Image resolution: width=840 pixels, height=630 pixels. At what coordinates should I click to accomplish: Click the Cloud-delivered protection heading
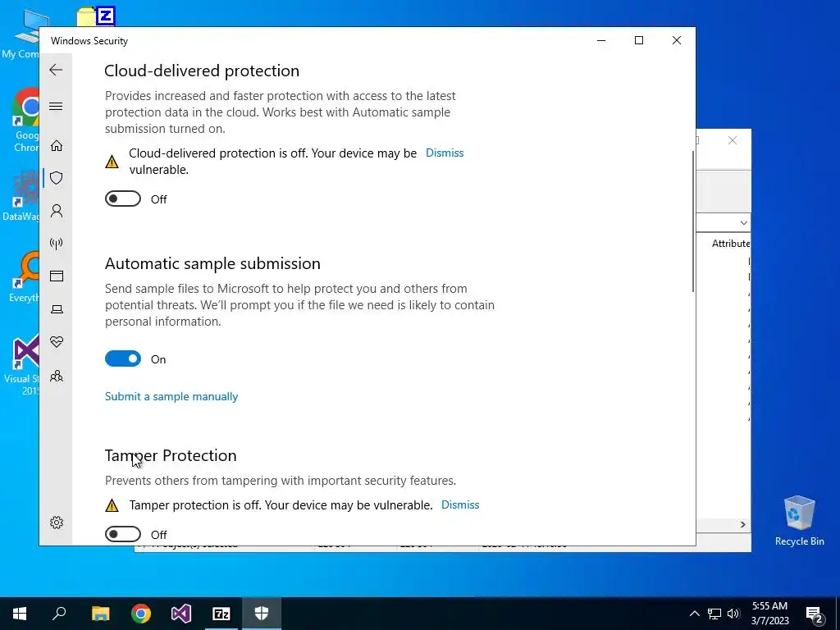click(202, 71)
